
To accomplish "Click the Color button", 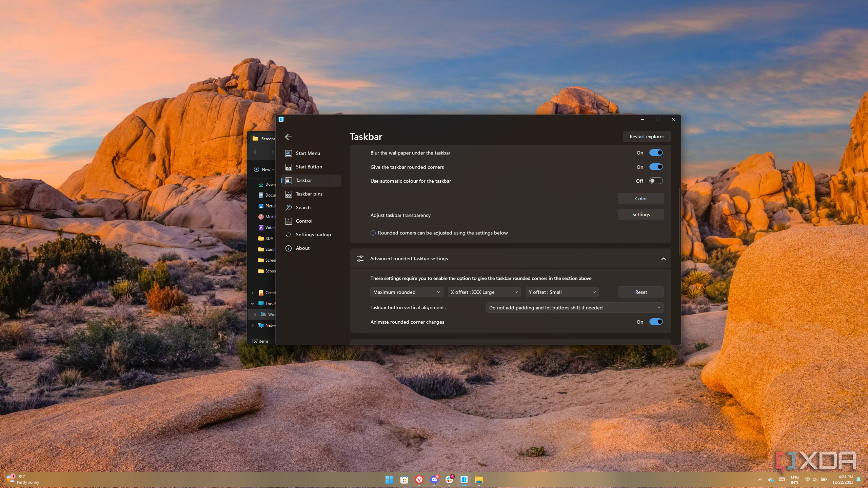I will [x=641, y=199].
